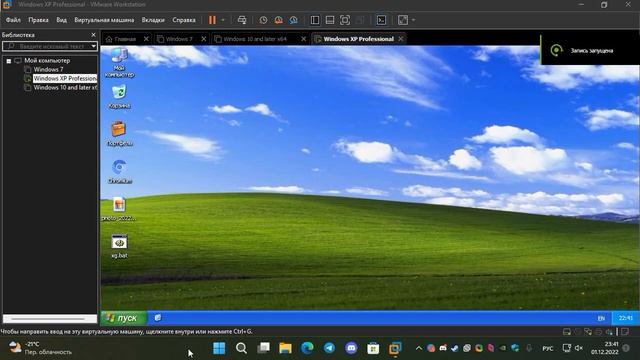This screenshot has width=640, height=360.
Task: Click the muted volume tray icon
Action: point(578,348)
